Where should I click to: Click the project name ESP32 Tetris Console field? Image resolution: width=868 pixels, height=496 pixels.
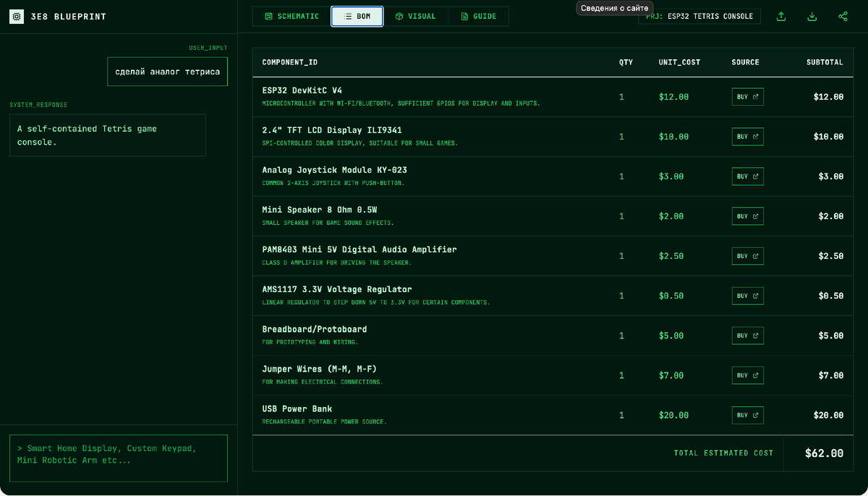pos(699,16)
